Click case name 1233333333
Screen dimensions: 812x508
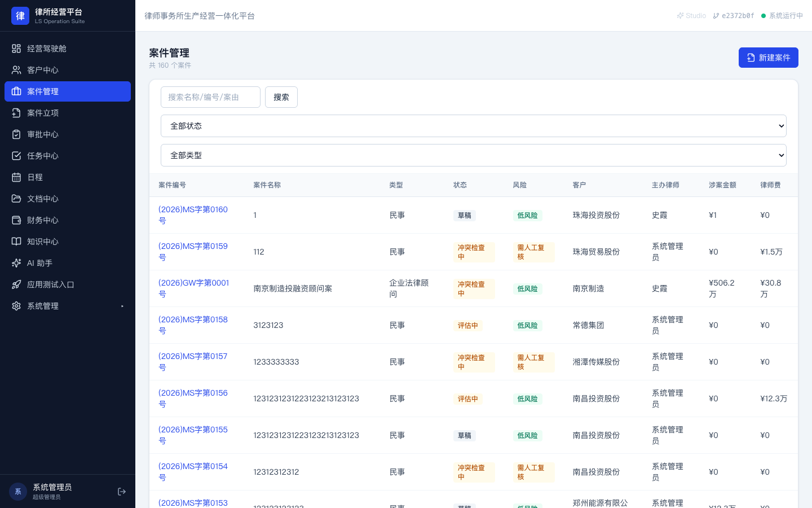pos(276,362)
